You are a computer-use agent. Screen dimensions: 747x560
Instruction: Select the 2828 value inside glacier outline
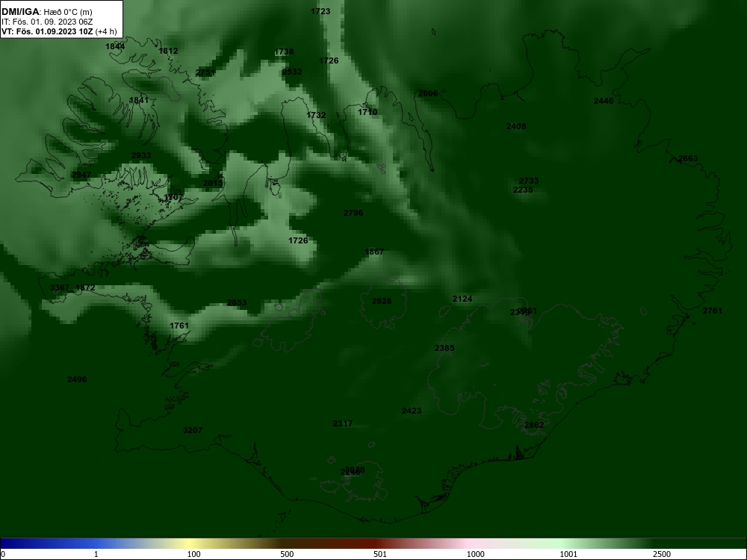[x=382, y=301]
